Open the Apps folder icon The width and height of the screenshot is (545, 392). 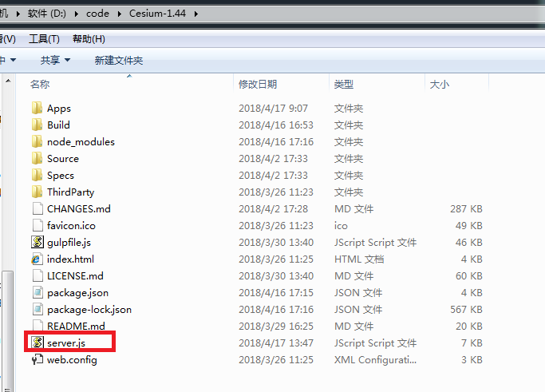pos(38,108)
